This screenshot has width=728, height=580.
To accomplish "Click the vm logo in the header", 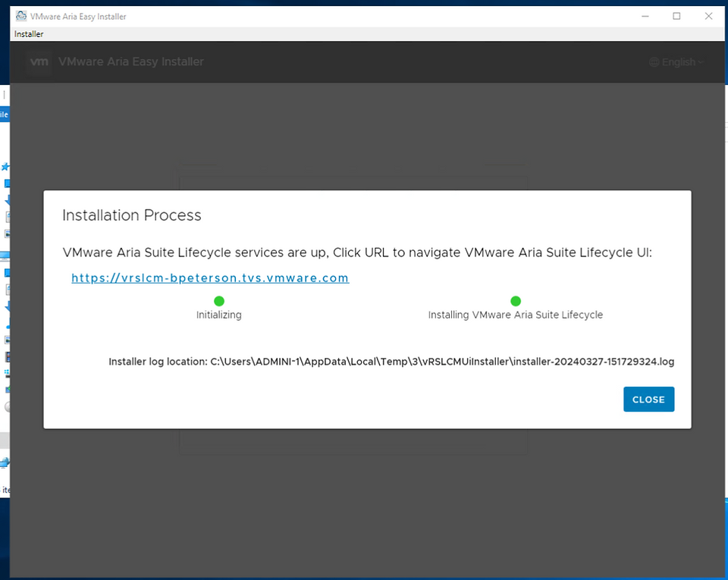I will [39, 61].
